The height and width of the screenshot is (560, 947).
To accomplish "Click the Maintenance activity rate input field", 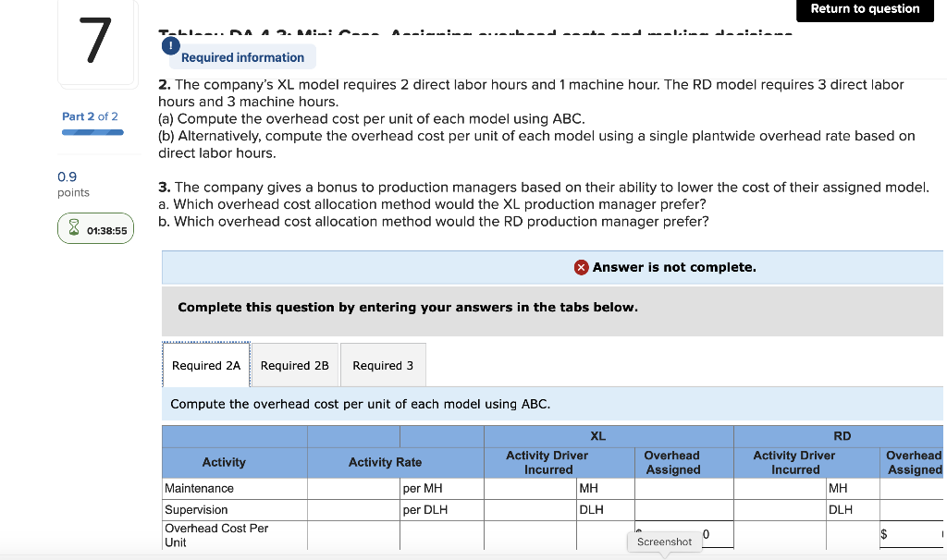I will 353,488.
